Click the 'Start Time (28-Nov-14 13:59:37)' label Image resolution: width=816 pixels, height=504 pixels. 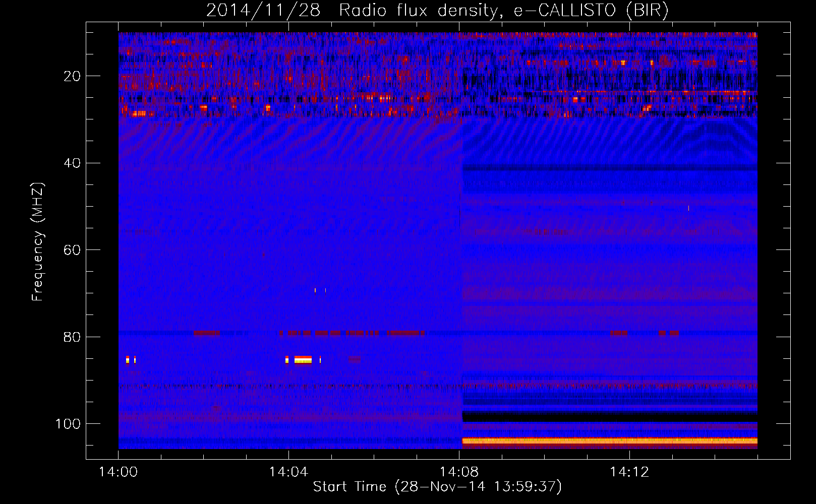437,487
